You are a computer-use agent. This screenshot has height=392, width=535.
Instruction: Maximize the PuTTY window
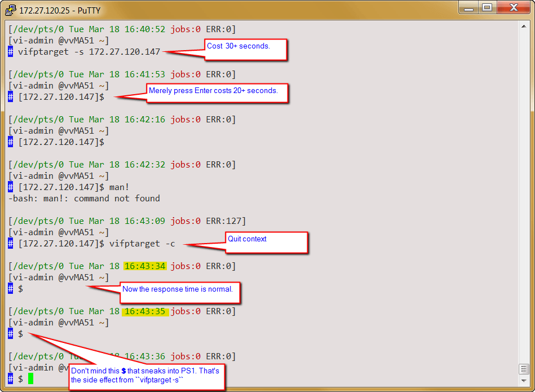click(487, 7)
